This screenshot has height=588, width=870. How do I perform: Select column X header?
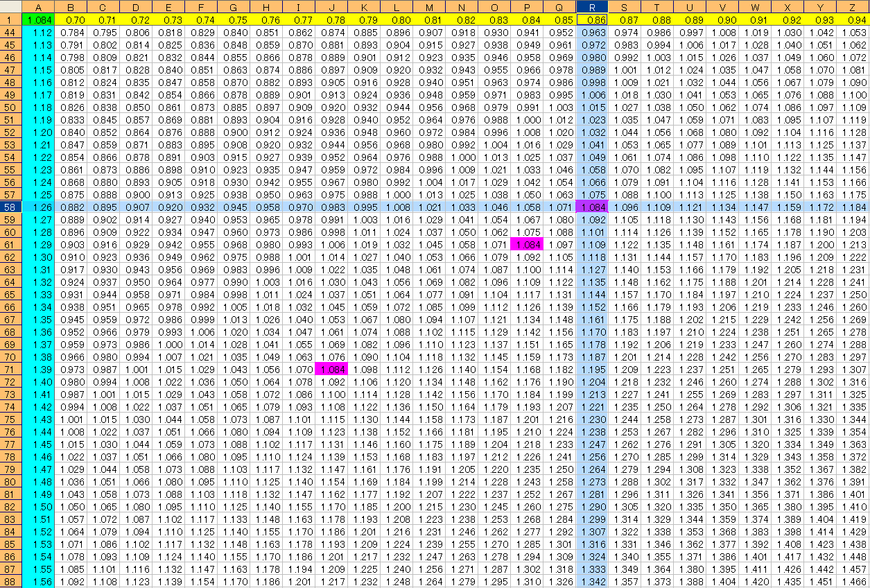click(x=788, y=7)
